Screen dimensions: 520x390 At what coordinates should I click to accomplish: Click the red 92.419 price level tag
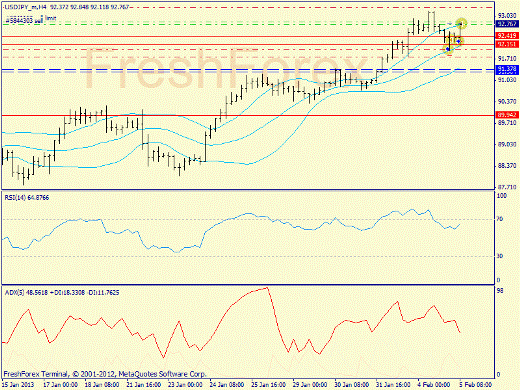point(507,35)
